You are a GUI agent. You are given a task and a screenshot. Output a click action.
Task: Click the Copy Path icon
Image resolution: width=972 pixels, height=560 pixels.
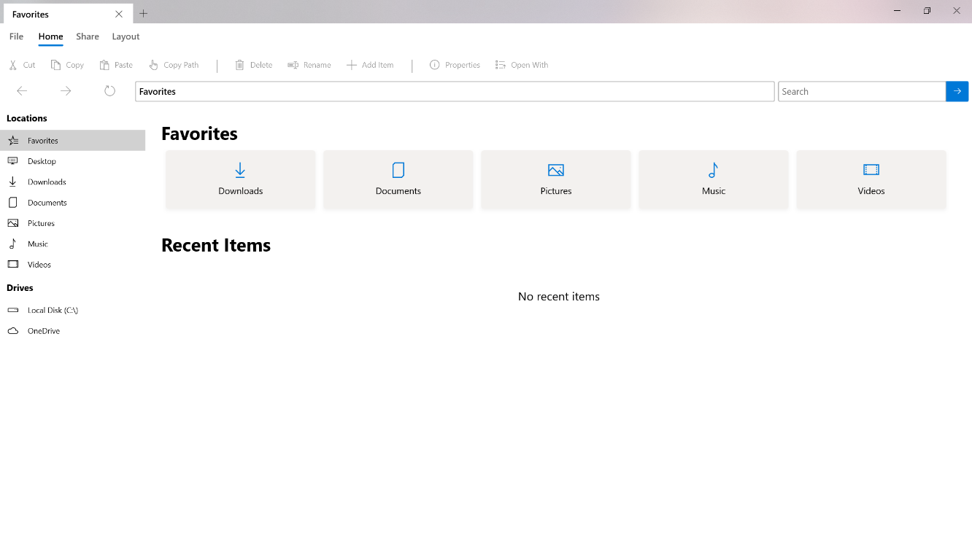[153, 65]
